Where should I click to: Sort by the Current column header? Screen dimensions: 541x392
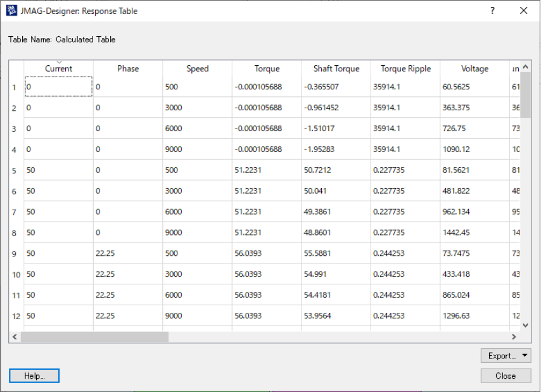[58, 69]
